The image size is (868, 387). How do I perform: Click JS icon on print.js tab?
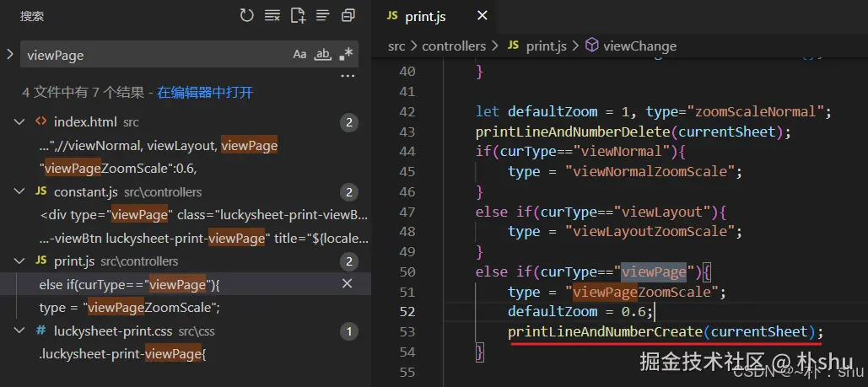click(x=392, y=16)
